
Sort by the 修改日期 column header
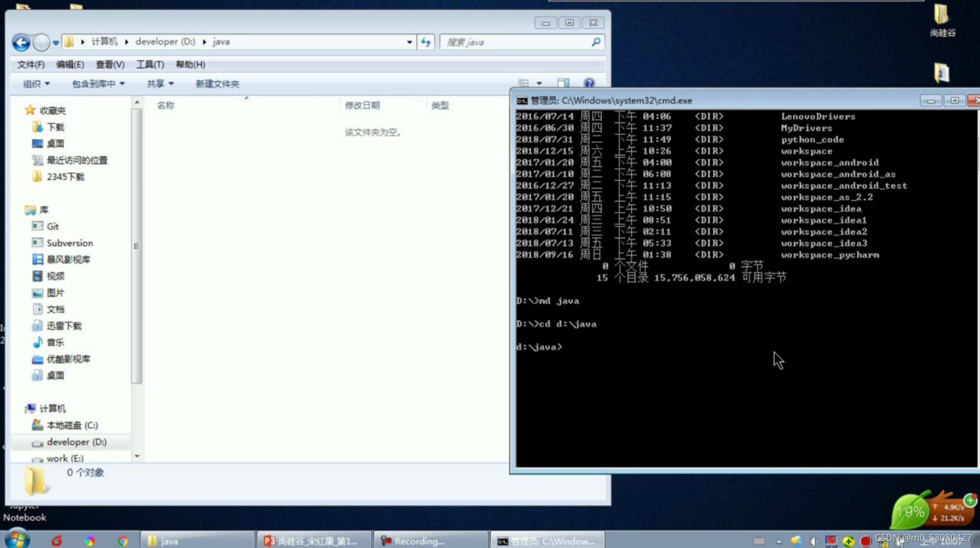[362, 105]
